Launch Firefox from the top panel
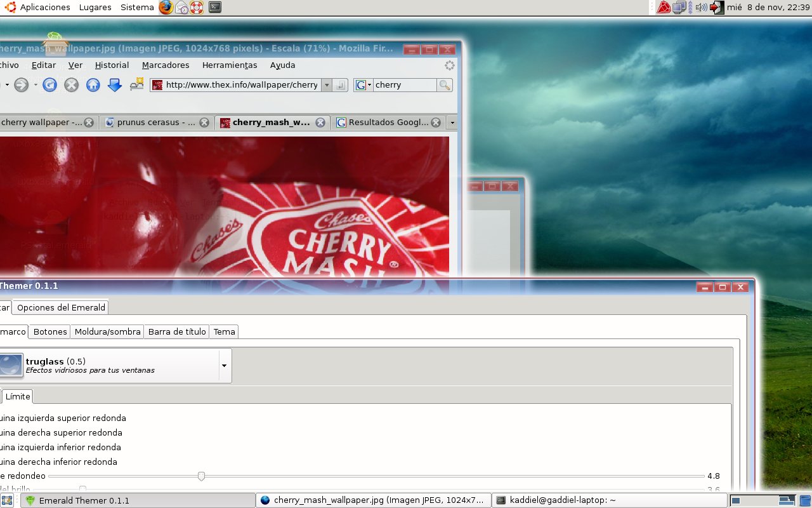The height and width of the screenshot is (508, 812). pos(166,8)
